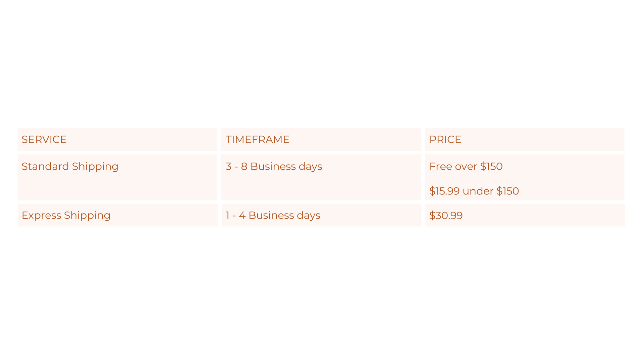The image size is (644, 362).
Task: Click "days" in the Standard Shipping timeframe
Action: coord(310,166)
